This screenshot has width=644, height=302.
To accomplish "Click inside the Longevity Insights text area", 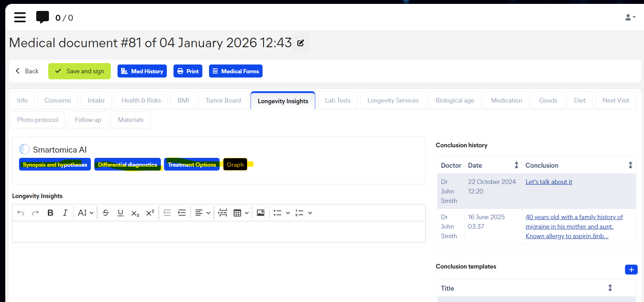I will pos(219,232).
